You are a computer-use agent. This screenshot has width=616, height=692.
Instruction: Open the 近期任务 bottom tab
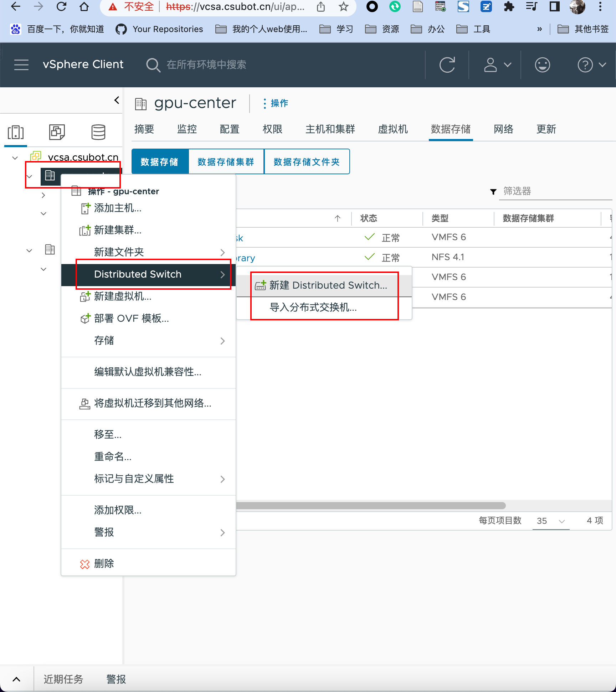coord(63,679)
